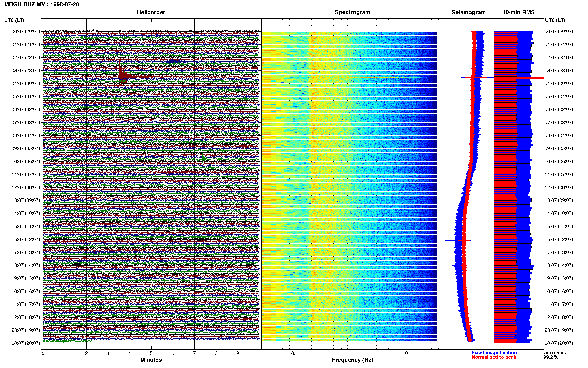
Task: Click the right time label '01:07 (21:07)'
Action: (559, 45)
